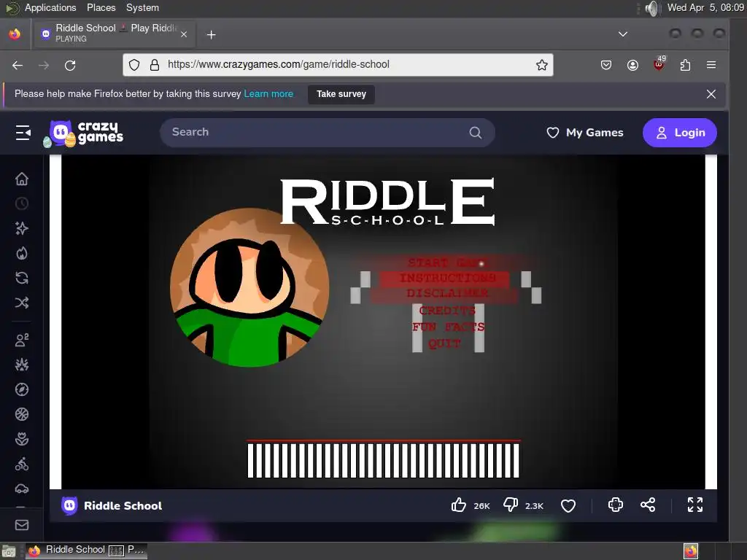This screenshot has width=747, height=560.
Task: Open Firefox extensions puzzle icon
Action: (x=685, y=65)
